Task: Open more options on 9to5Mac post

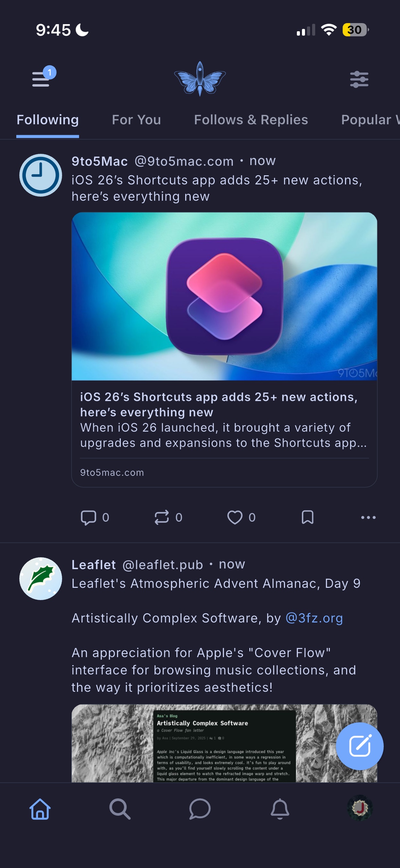Action: 368,517
